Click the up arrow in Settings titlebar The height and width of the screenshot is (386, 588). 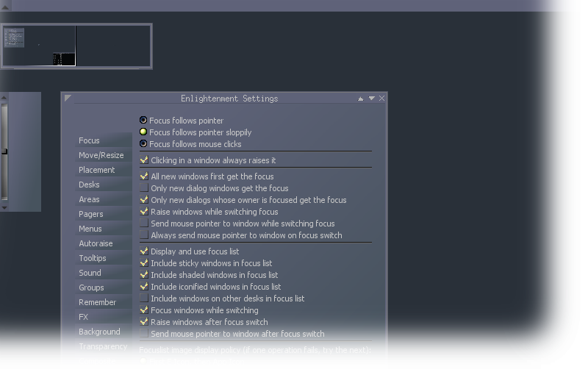click(x=360, y=99)
